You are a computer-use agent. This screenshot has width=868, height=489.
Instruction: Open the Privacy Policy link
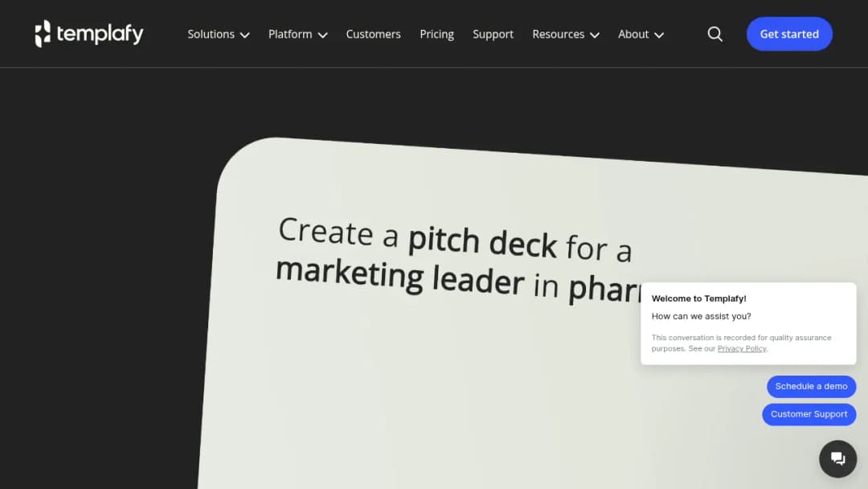point(742,349)
